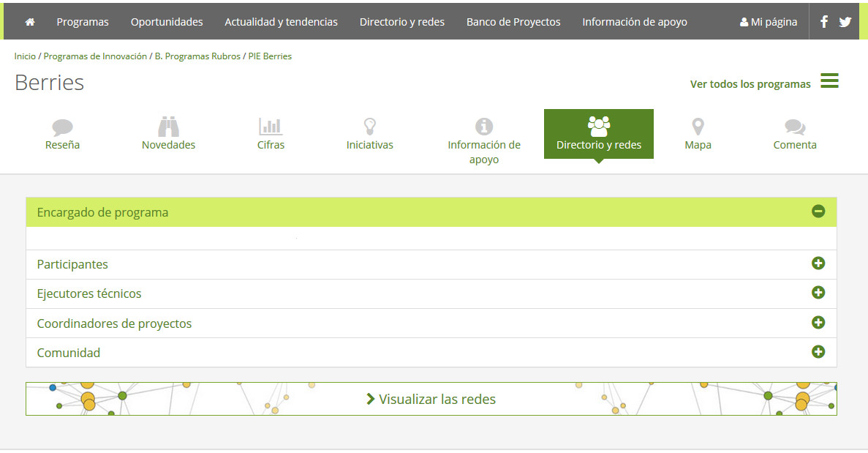Viewport: 868px width, 453px height.
Task: Open the Programas menu
Action: [83, 22]
